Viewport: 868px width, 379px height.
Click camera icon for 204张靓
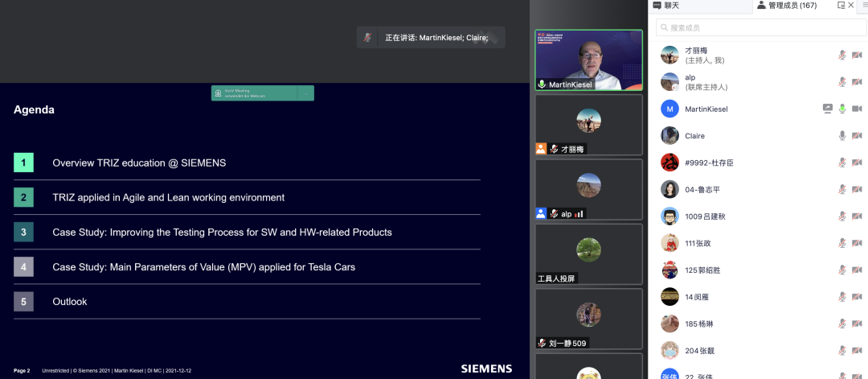[857, 350]
